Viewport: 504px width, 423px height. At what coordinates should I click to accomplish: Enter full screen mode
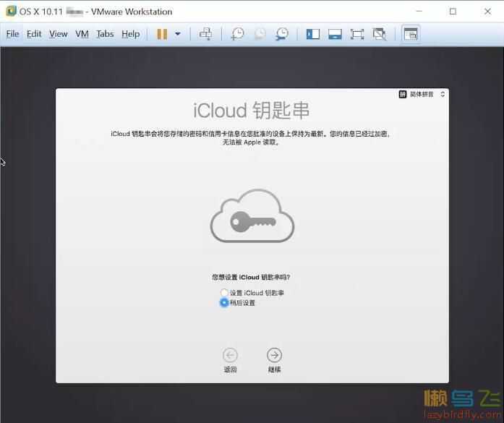coord(357,34)
